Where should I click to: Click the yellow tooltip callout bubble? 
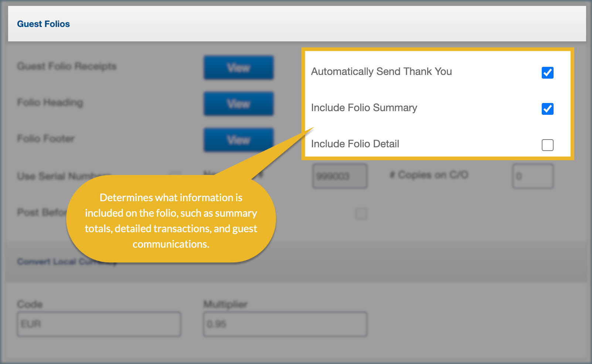(x=171, y=220)
